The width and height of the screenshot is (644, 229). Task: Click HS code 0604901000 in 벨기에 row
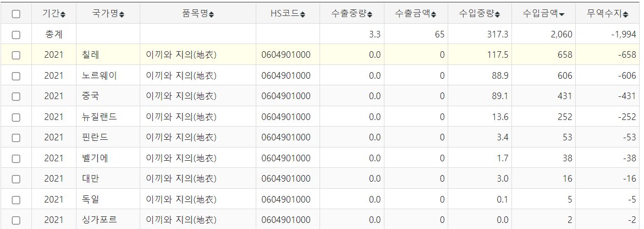click(x=286, y=159)
